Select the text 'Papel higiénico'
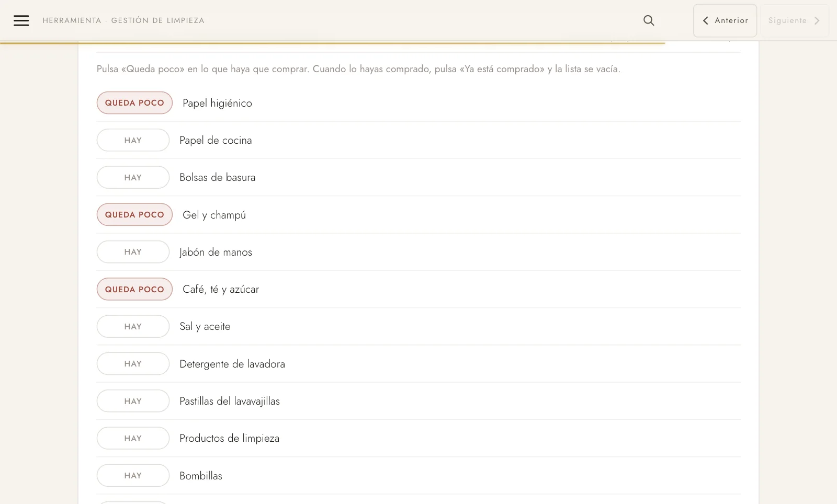The image size is (837, 504). coord(217,103)
